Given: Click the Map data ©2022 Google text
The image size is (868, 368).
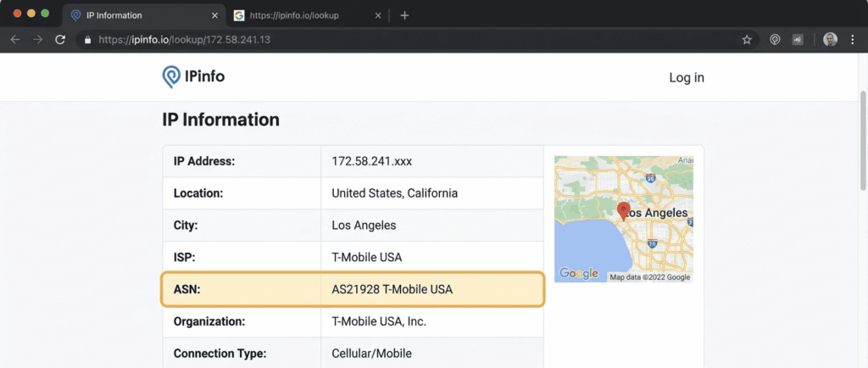Looking at the screenshot, I should [650, 277].
